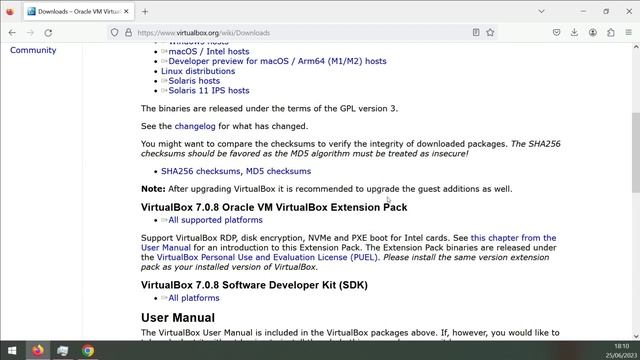This screenshot has height=360, width=640.
Task: View site security padlock info
Action: coord(129,33)
